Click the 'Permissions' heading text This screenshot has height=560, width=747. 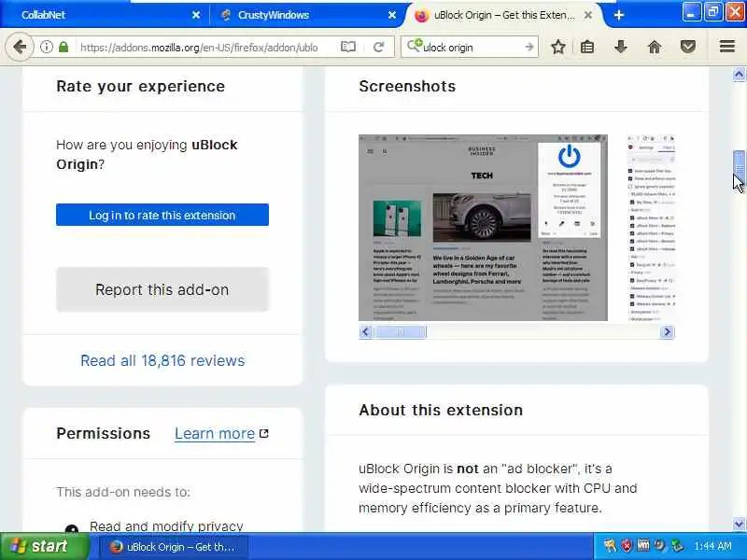pos(104,433)
